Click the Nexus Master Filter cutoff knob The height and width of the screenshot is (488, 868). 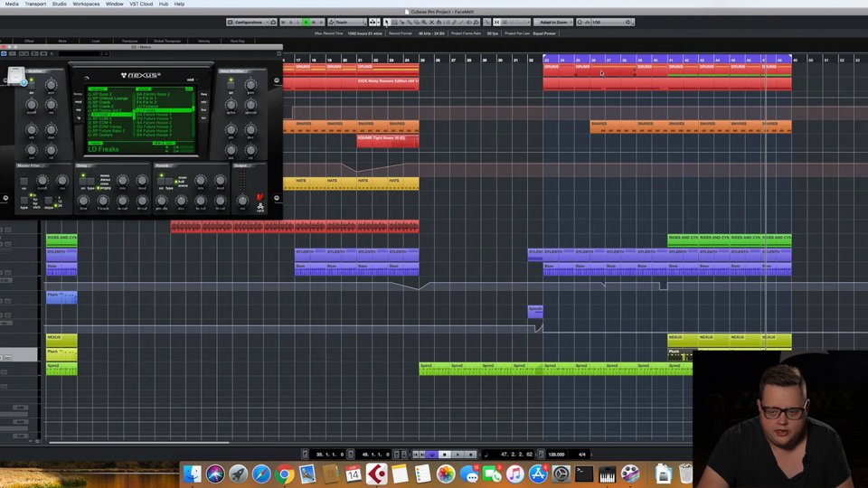pos(42,181)
